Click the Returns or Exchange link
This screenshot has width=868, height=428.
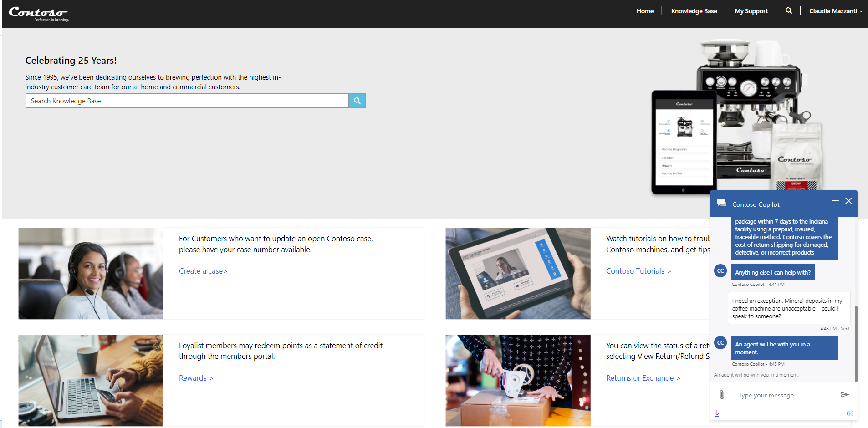tap(643, 377)
